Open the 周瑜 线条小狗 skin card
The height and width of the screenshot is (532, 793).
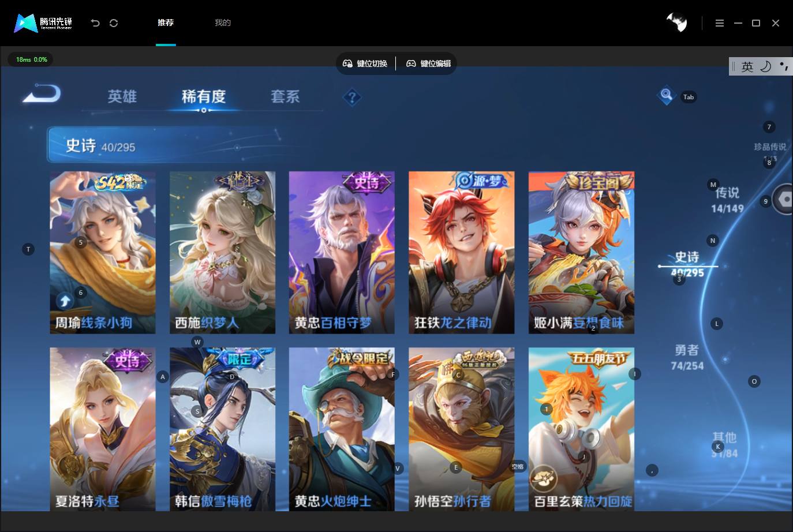[103, 252]
